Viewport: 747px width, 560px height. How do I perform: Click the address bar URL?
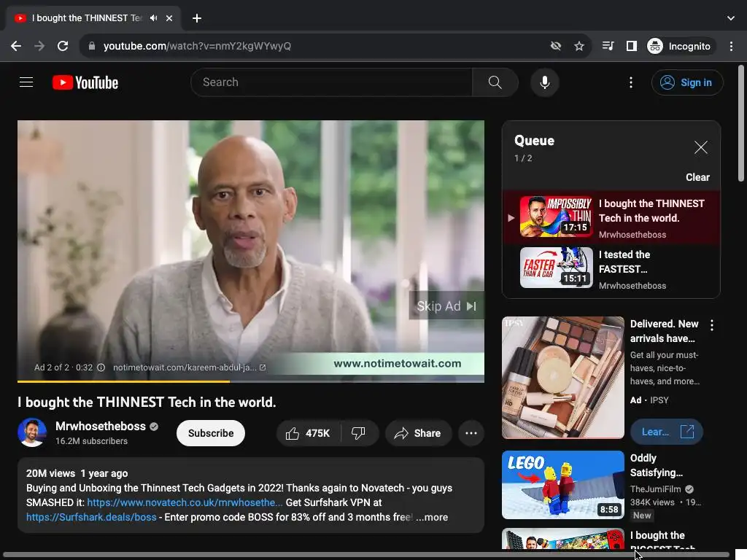point(197,46)
